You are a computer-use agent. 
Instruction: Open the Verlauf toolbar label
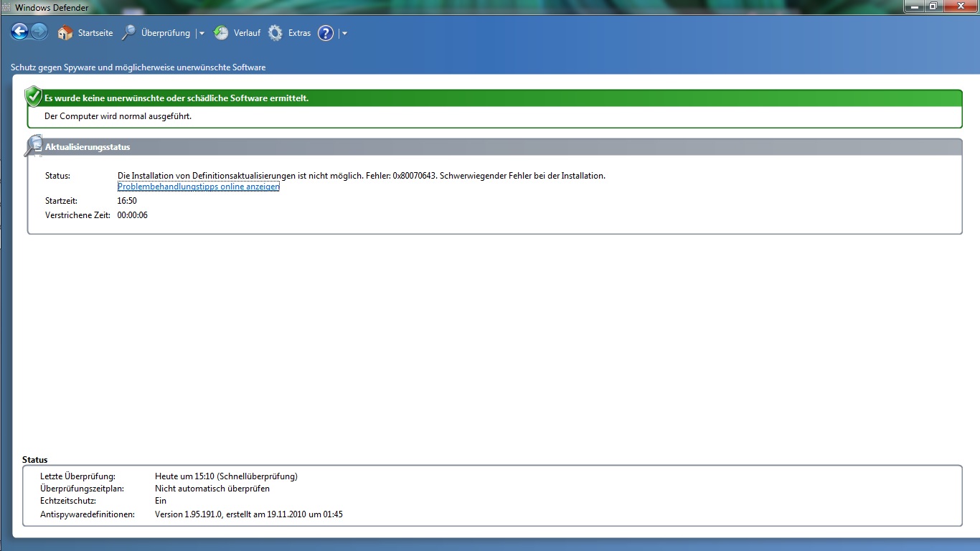click(x=247, y=33)
